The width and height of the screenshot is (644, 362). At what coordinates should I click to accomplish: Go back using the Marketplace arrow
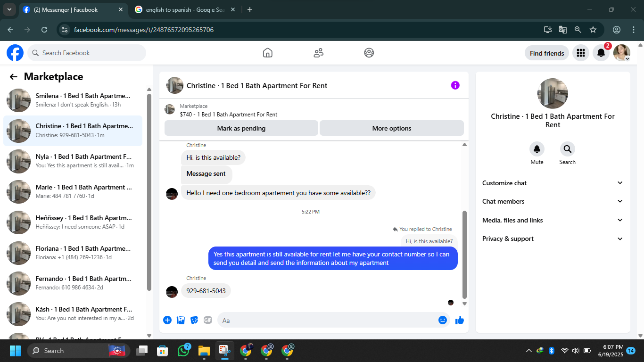click(x=13, y=77)
